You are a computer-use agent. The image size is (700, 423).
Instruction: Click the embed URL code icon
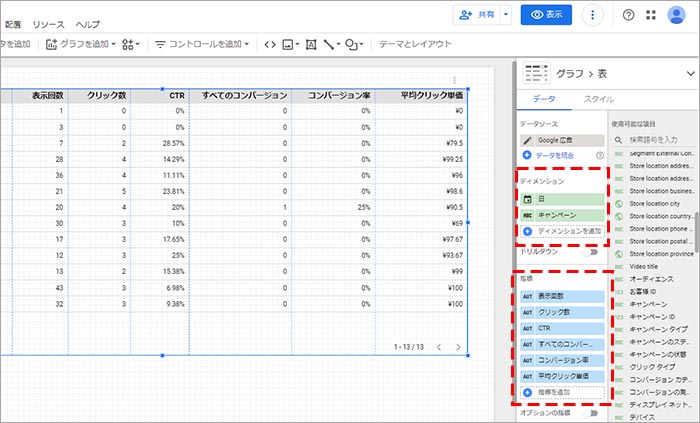tap(269, 44)
